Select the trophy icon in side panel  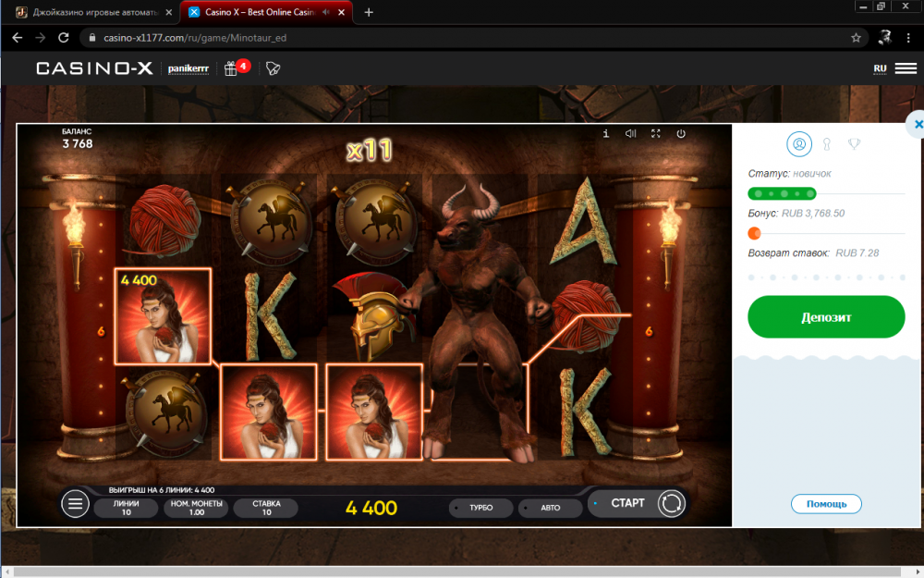[x=854, y=143]
